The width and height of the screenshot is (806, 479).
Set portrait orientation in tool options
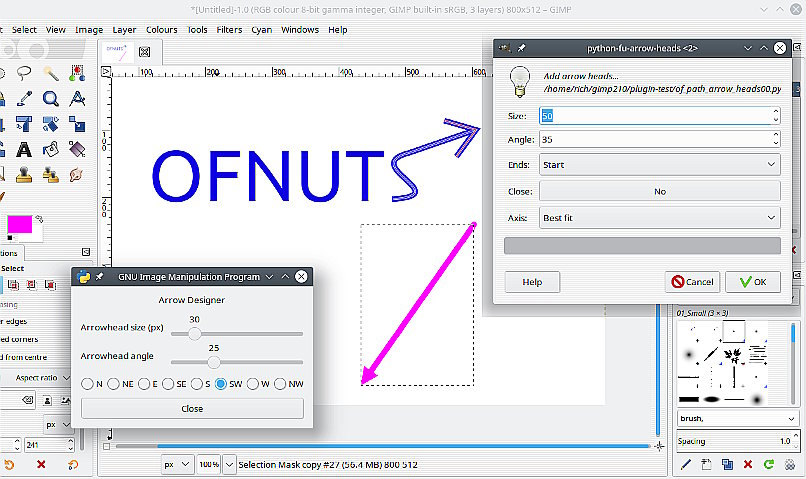(x=47, y=400)
